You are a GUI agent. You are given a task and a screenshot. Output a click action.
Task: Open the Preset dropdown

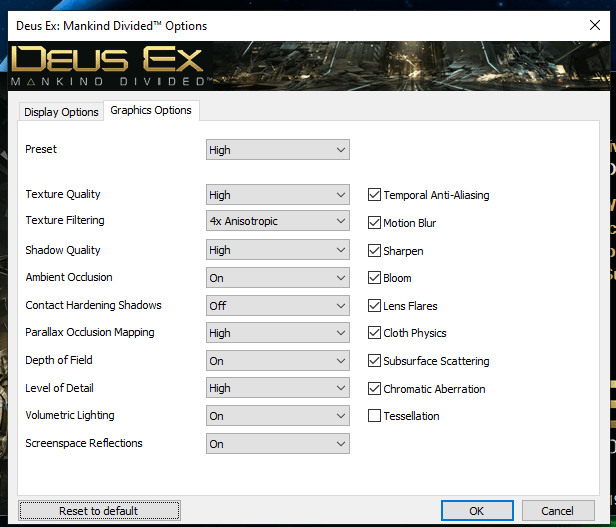pos(277,150)
